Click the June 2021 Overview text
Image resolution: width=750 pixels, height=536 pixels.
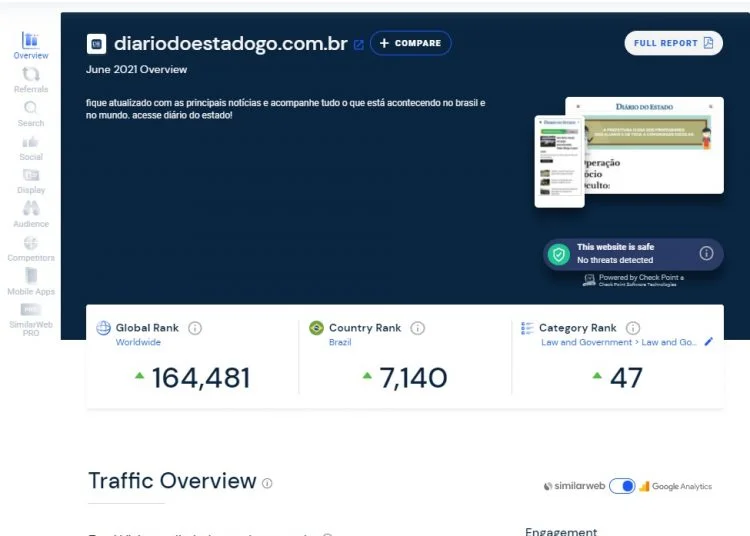[x=136, y=69]
